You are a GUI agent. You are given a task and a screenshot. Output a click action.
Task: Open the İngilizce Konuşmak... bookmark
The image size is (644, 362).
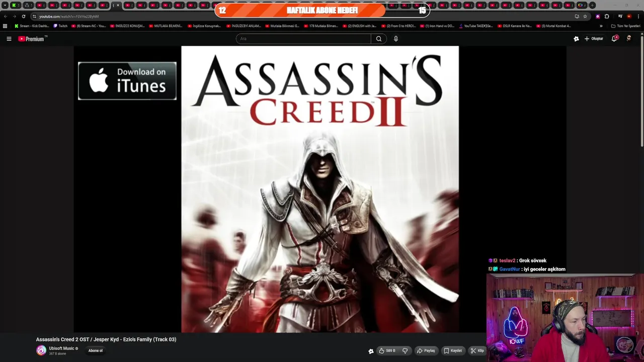coord(204,26)
